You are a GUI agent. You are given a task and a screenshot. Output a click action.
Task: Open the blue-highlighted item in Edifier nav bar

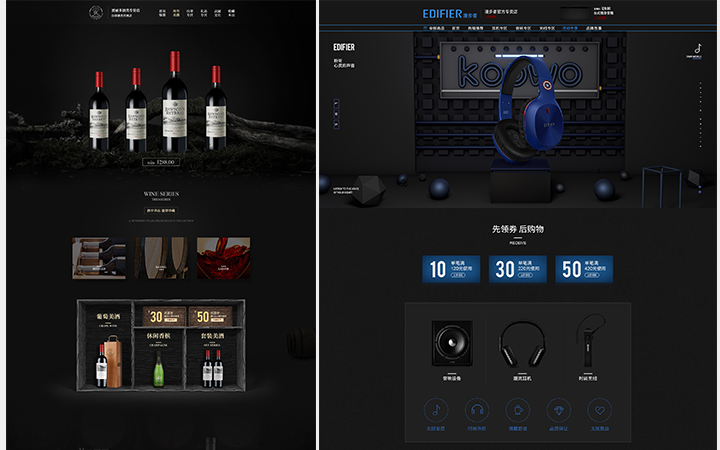click(x=570, y=28)
